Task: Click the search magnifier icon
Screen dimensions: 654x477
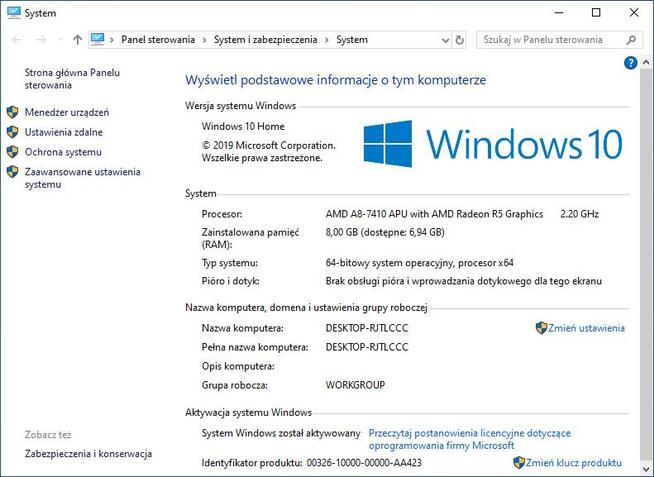Action: tap(631, 40)
